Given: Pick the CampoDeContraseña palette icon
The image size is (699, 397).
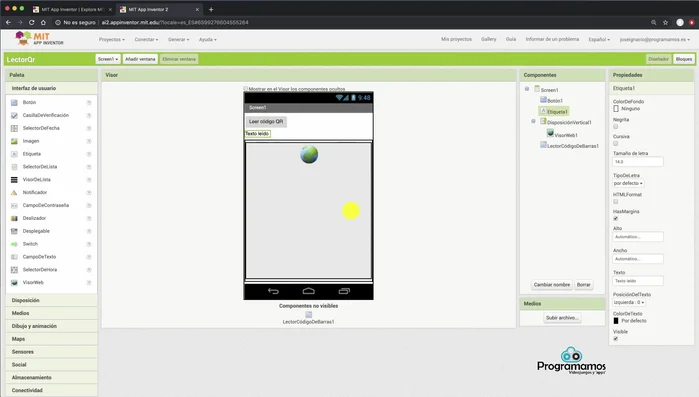Looking at the screenshot, I should pos(14,205).
